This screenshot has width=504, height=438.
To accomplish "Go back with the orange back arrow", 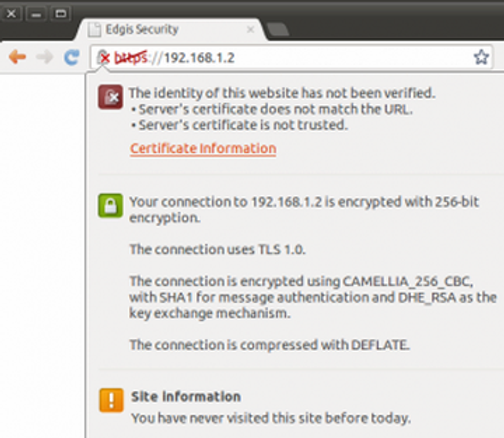I will [17, 57].
